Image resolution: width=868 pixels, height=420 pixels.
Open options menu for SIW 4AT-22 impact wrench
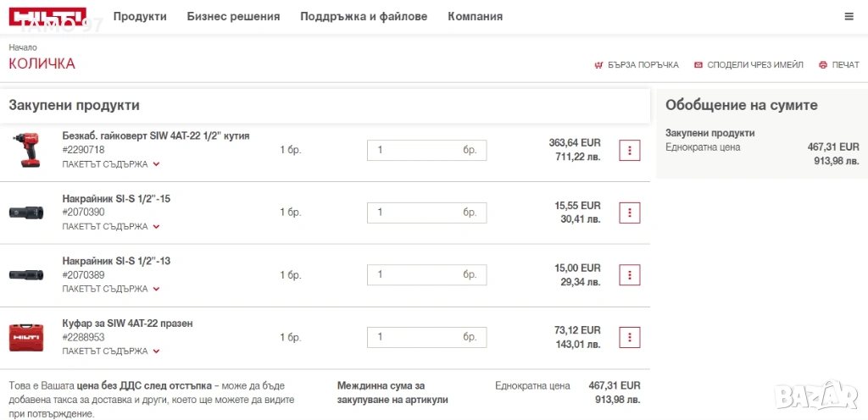(629, 150)
